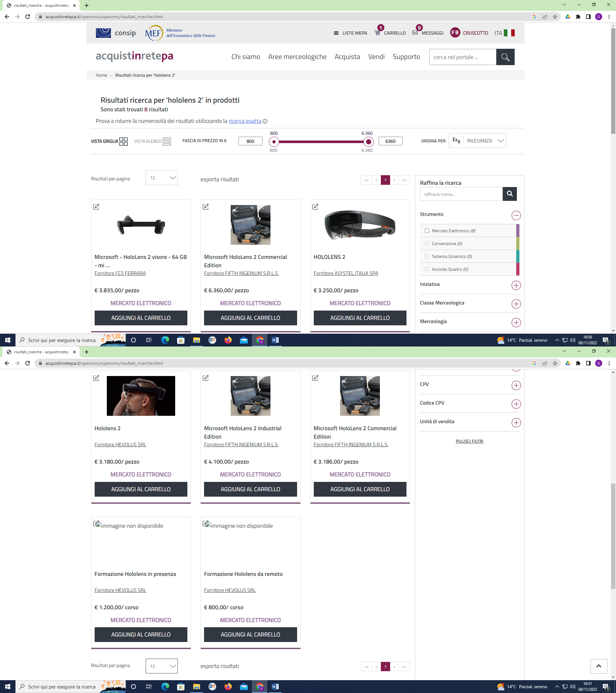Click the edit icon on HoloLens 2 Industrial Edition card
The image size is (616, 693).
[x=206, y=378]
